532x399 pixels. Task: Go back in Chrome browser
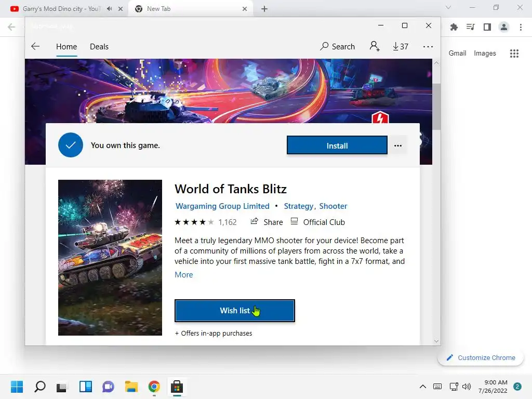(x=11, y=27)
